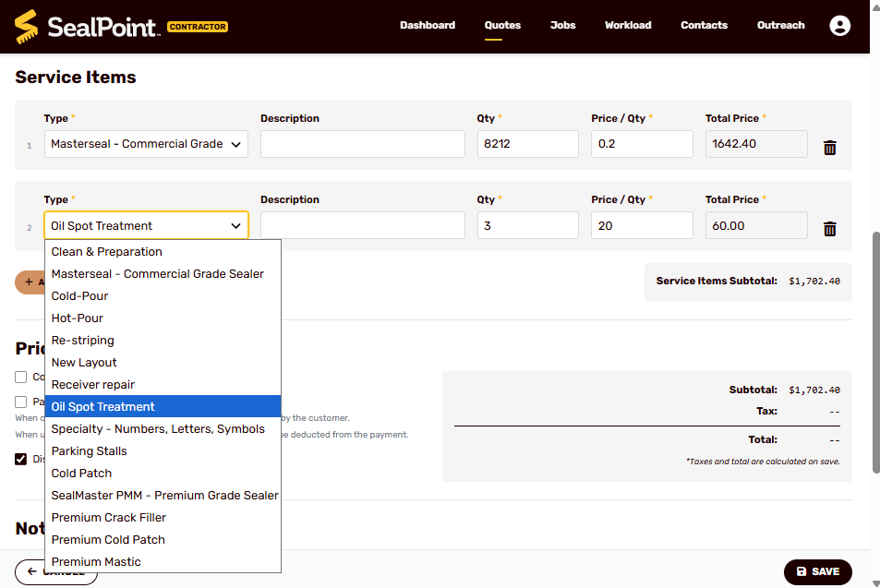
Task: Delete service item row 1 via trash icon
Action: click(x=829, y=148)
